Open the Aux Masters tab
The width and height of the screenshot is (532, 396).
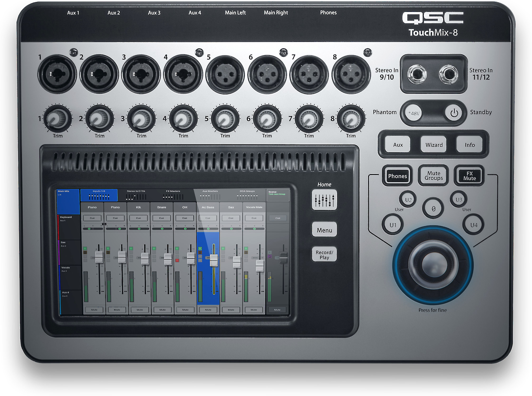210,195
